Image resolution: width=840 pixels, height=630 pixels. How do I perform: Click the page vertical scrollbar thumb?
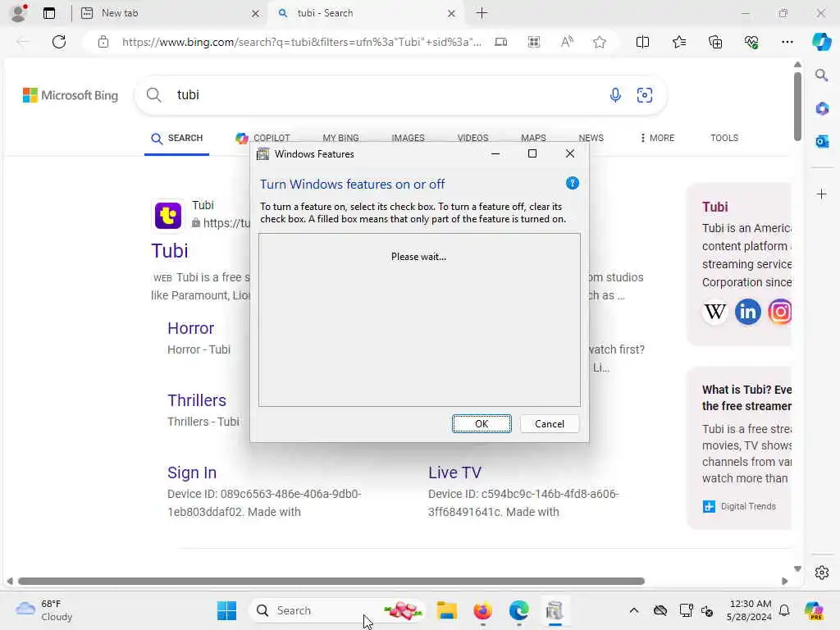(797, 106)
